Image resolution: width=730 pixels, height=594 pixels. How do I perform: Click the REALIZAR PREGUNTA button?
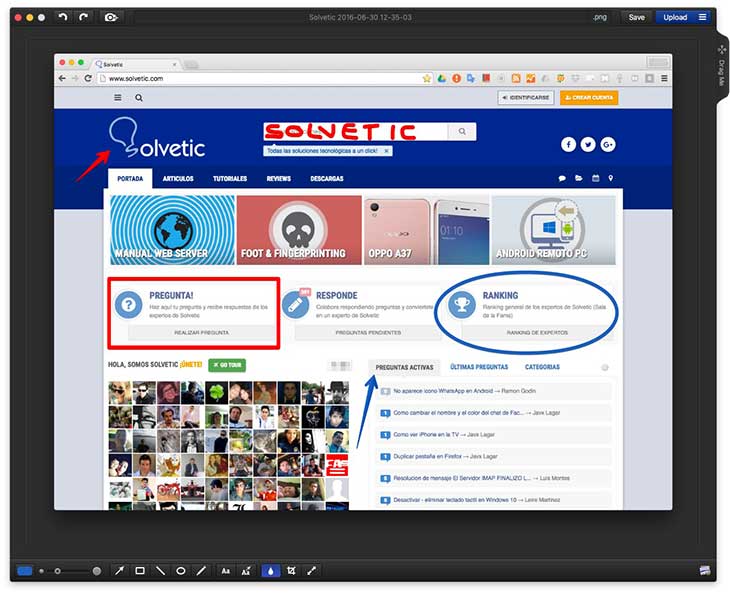[x=202, y=332]
